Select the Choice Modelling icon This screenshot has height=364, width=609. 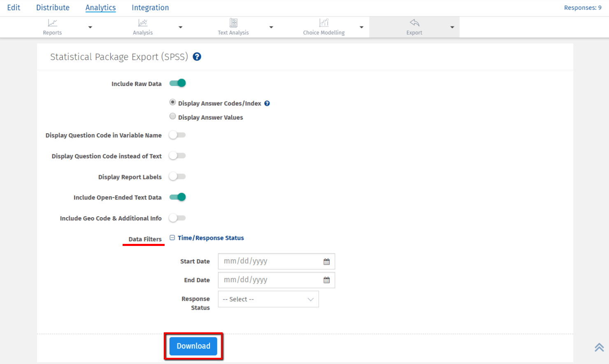324,23
